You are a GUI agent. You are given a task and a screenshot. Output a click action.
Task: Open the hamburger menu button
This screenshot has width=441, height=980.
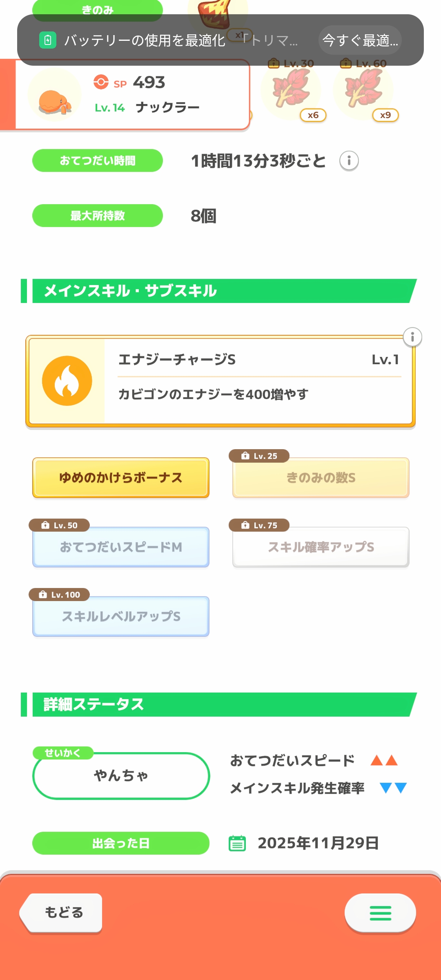(380, 913)
